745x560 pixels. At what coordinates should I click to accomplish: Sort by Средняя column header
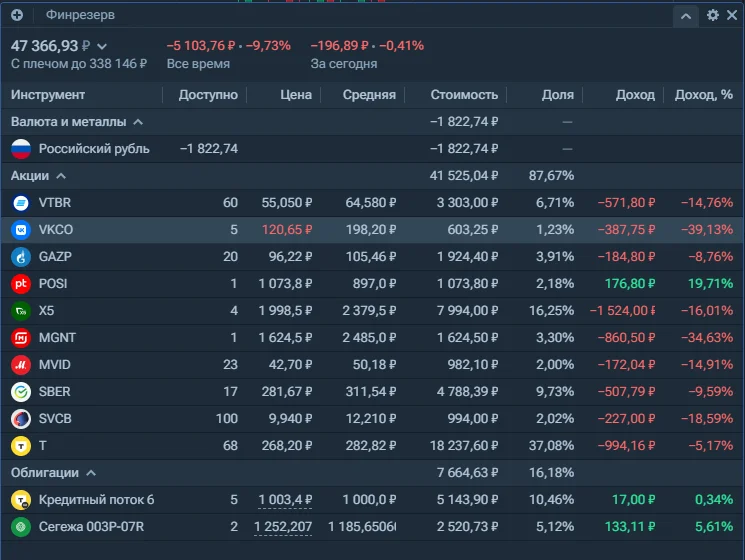click(x=369, y=95)
